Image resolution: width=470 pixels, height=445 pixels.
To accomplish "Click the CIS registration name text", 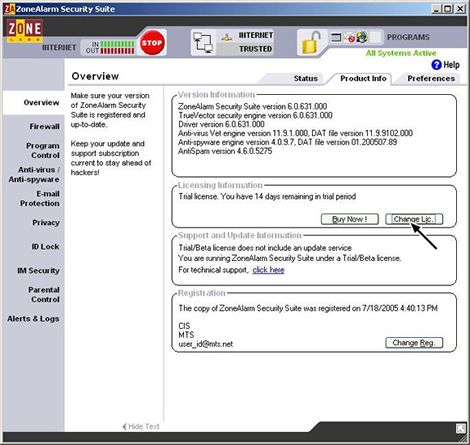I will click(184, 326).
